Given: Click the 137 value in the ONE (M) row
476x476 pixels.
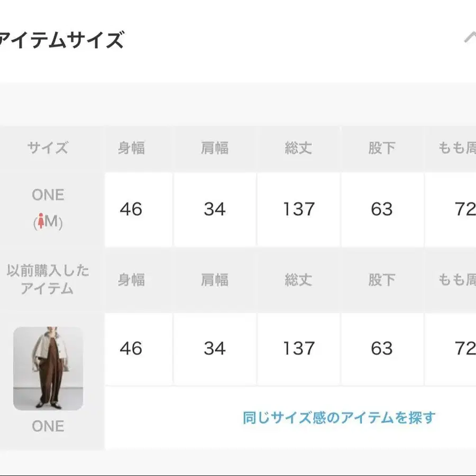Looking at the screenshot, I should click(x=298, y=209).
